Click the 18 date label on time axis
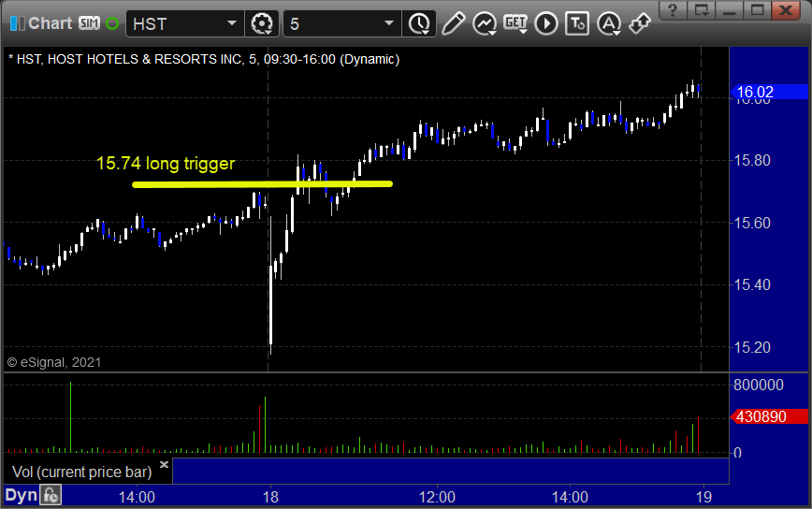The image size is (812, 509). (270, 497)
